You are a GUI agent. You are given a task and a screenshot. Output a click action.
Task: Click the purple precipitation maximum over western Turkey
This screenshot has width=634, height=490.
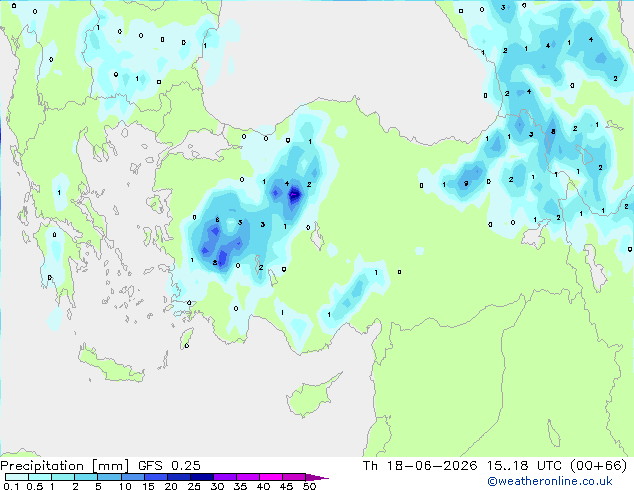click(295, 194)
